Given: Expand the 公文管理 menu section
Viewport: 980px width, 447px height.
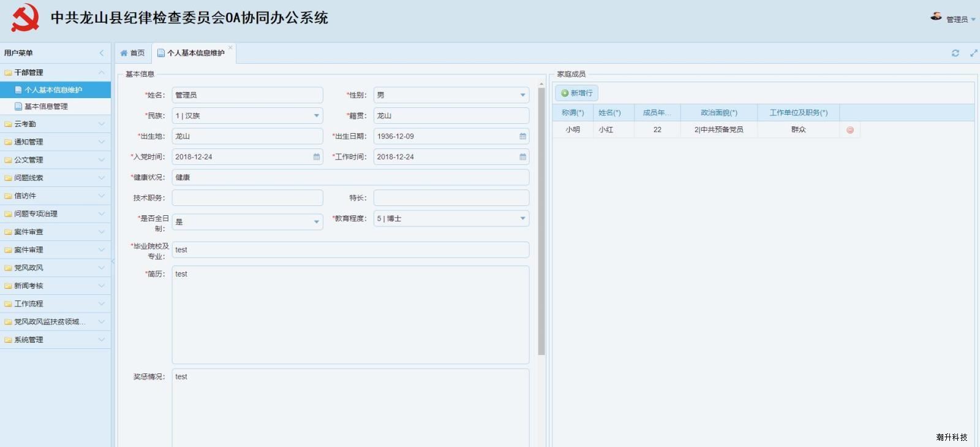Looking at the screenshot, I should [x=102, y=159].
